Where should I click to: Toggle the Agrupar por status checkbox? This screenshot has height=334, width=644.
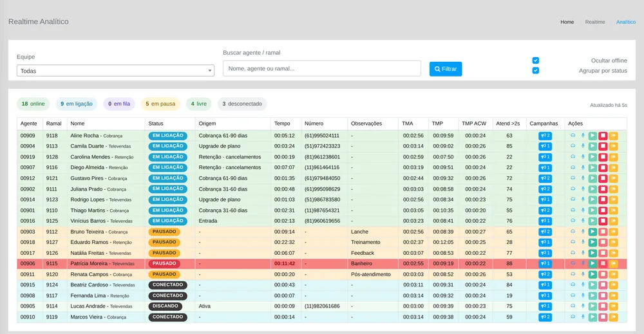point(535,71)
